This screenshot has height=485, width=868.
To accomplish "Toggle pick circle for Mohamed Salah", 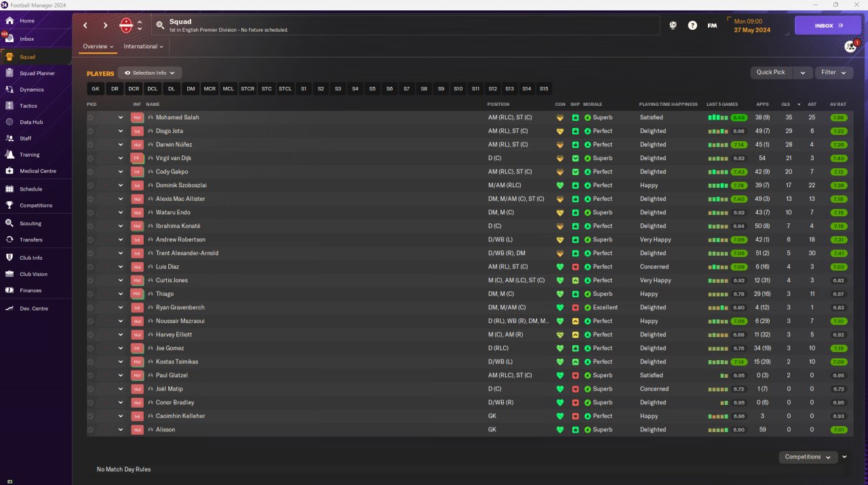I will (90, 117).
